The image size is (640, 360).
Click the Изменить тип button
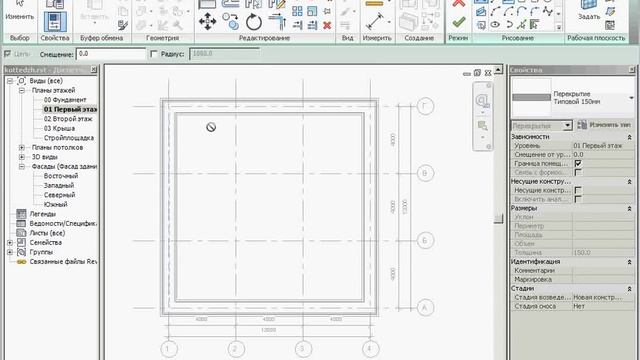pos(605,125)
